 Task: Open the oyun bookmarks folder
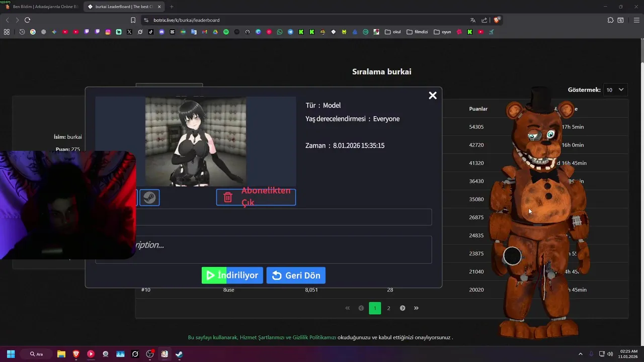[x=442, y=32]
